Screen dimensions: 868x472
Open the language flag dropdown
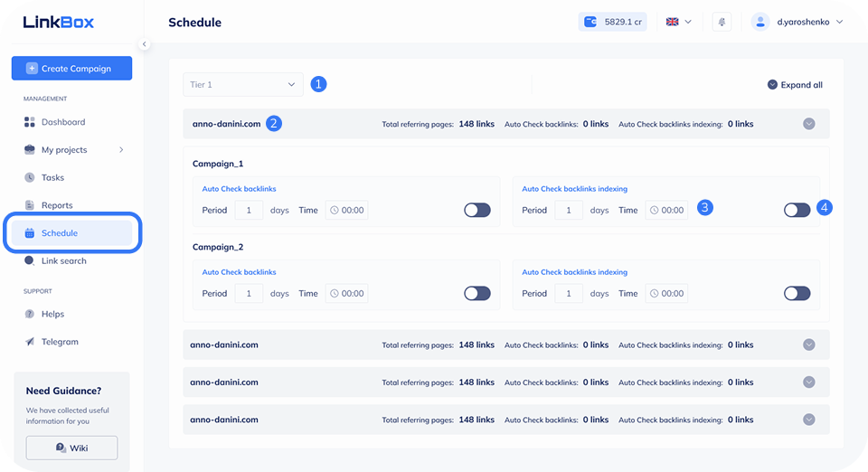click(678, 22)
